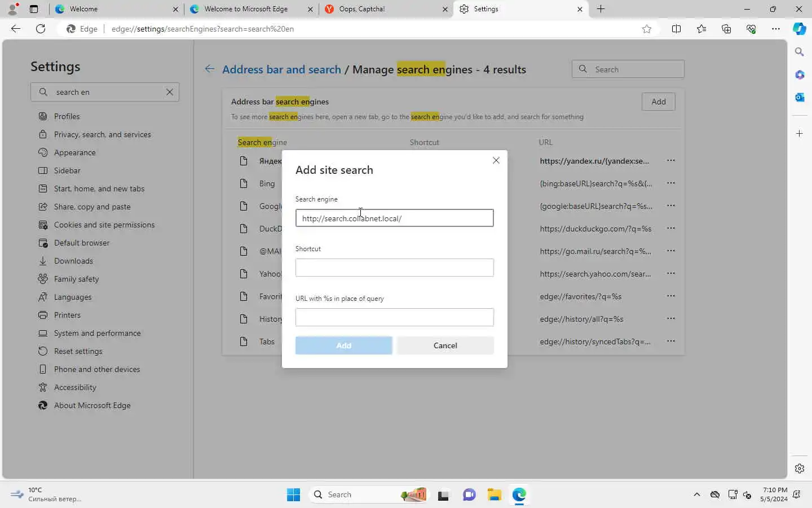Open the Windows Start menu
Screen dimensions: 812x508
[x=293, y=494]
